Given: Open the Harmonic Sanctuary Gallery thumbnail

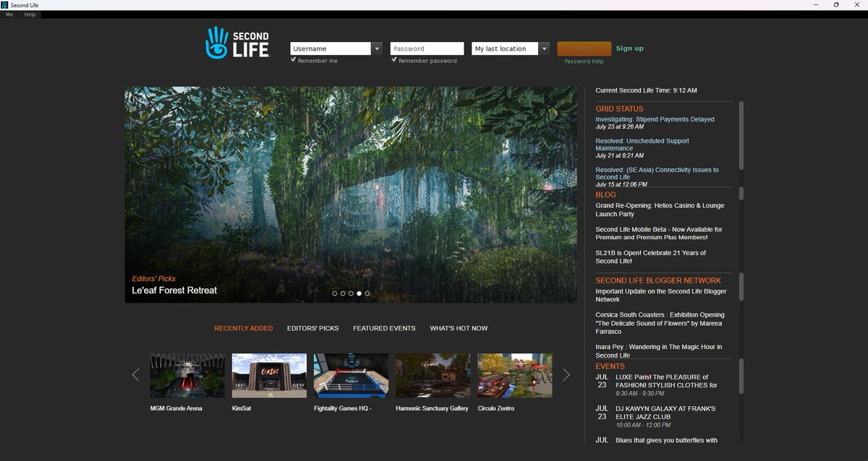Looking at the screenshot, I should coord(433,375).
